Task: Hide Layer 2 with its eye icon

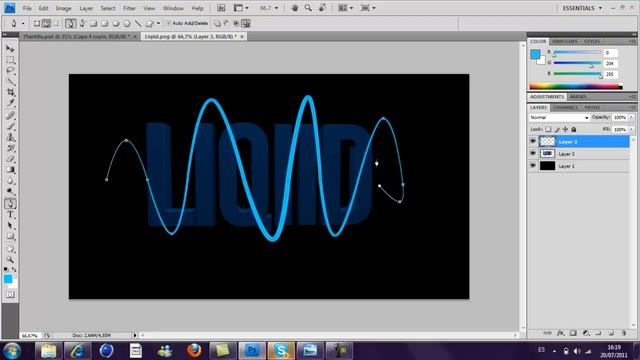Action: [533, 154]
